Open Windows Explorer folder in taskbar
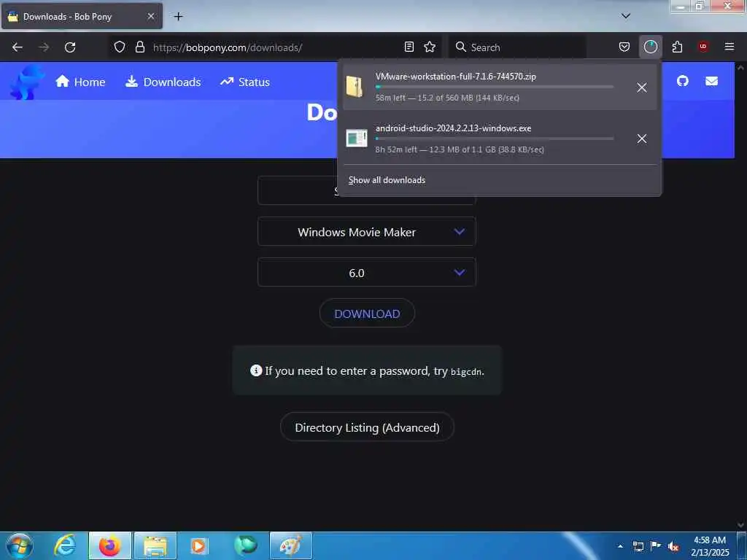The image size is (747, 560). click(155, 545)
